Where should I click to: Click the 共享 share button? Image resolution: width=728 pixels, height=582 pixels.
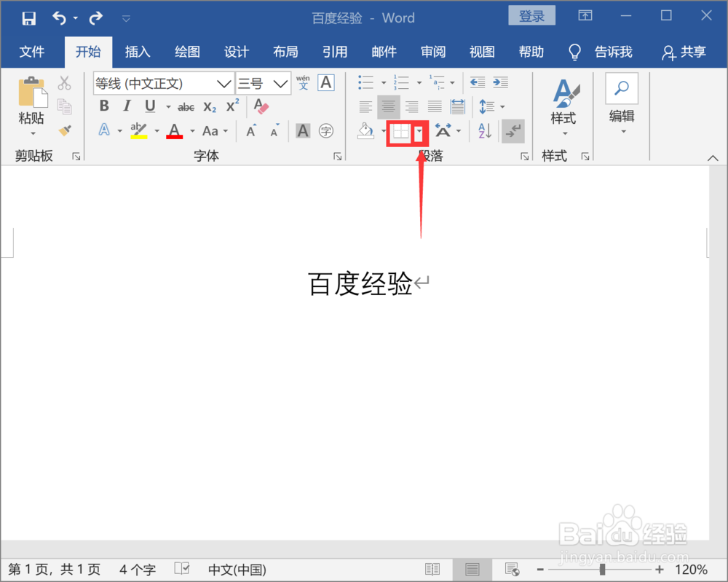click(x=684, y=52)
